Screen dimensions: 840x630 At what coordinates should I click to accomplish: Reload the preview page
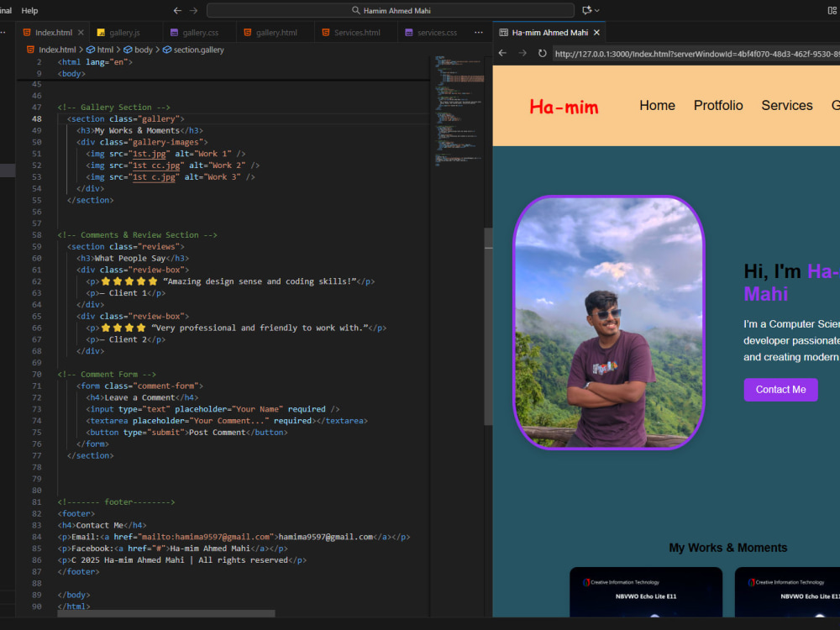click(542, 53)
